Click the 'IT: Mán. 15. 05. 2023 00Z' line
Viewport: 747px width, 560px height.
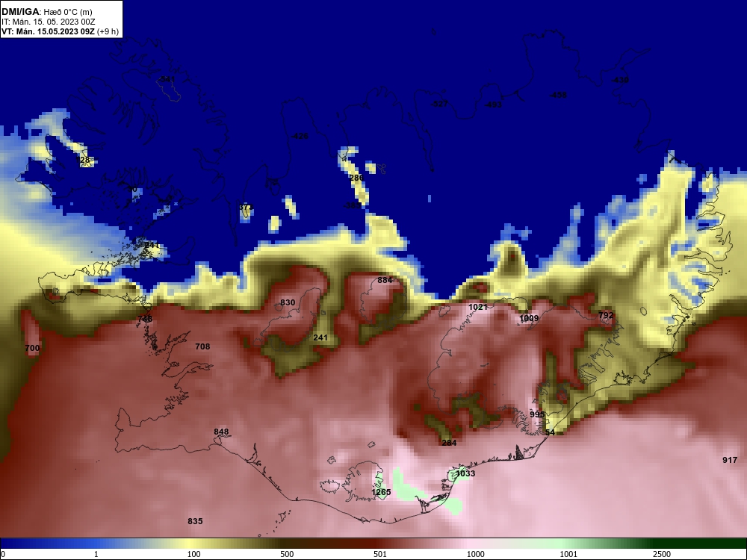tap(48, 22)
